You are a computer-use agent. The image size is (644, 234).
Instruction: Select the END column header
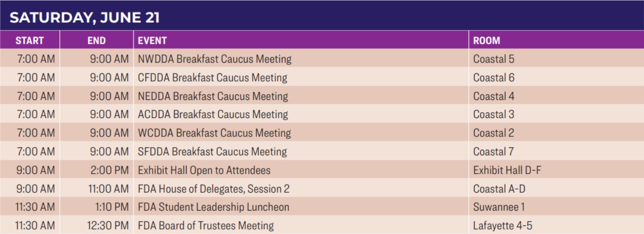click(x=97, y=41)
